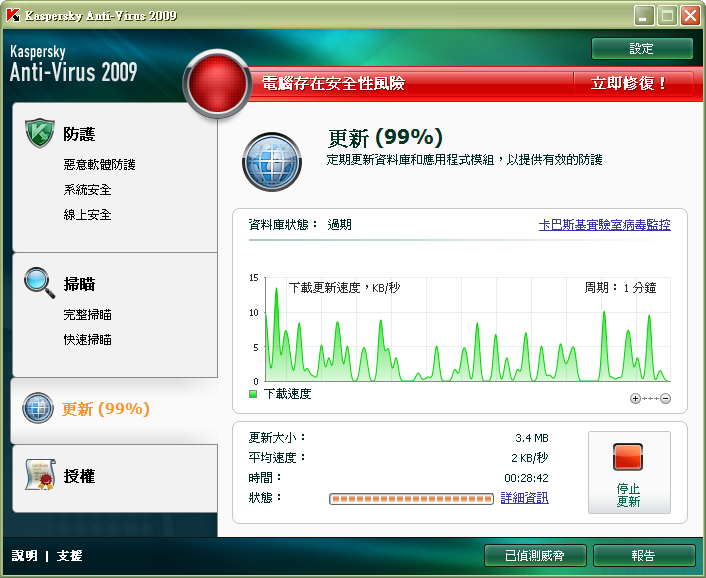Open the 防護 section

pyautogui.click(x=79, y=134)
